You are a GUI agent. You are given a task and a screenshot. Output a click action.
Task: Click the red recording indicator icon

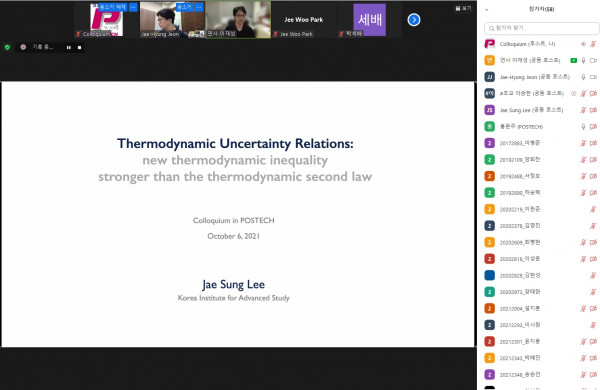(23, 47)
